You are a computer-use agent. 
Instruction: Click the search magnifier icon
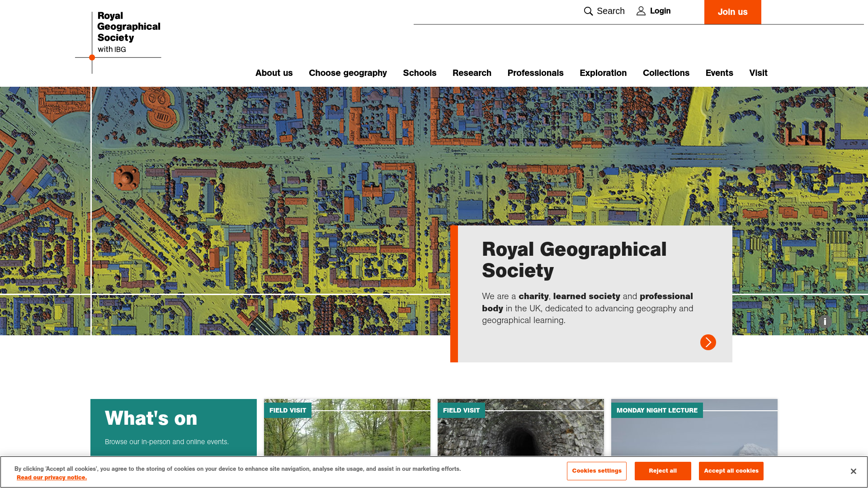click(588, 11)
